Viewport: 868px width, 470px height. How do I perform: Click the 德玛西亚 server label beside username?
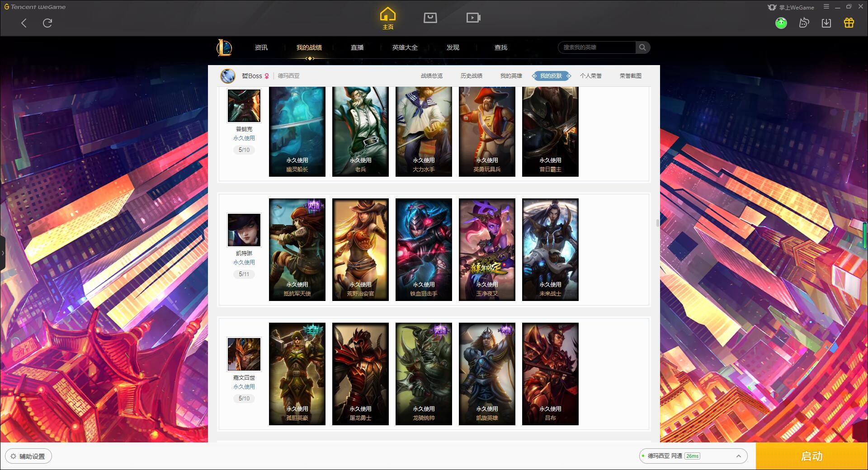(x=288, y=76)
